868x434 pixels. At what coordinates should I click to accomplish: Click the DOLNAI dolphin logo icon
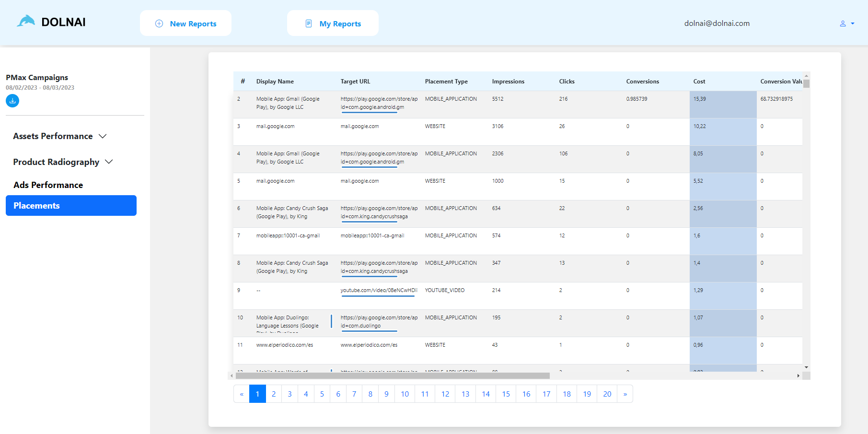click(x=26, y=21)
